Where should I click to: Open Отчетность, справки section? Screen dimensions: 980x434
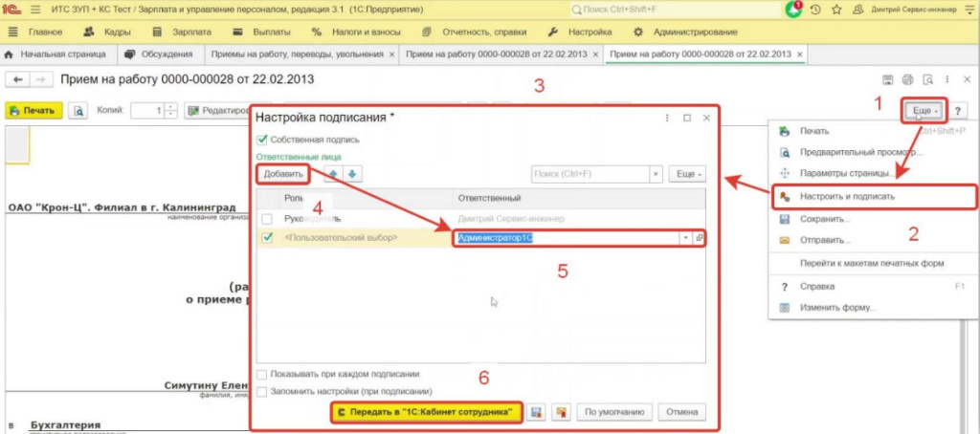474,32
